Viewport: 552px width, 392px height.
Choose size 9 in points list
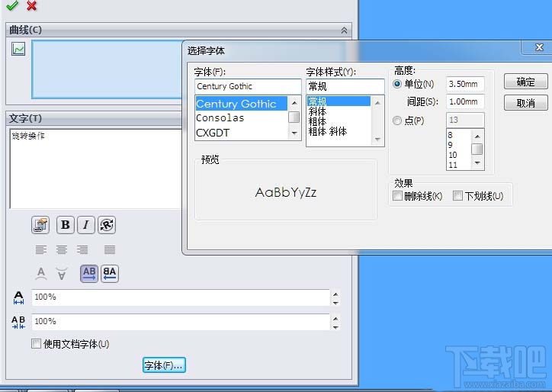[x=459, y=145]
